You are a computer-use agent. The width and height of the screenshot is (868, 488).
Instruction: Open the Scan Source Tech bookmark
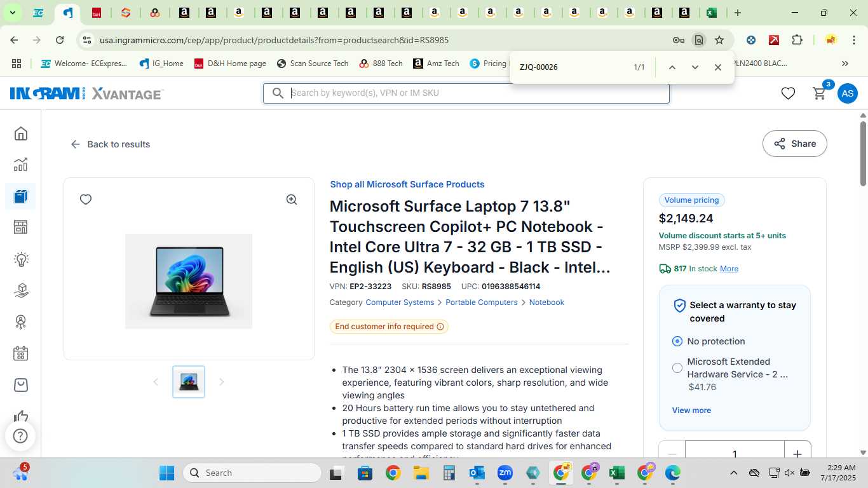tap(312, 64)
